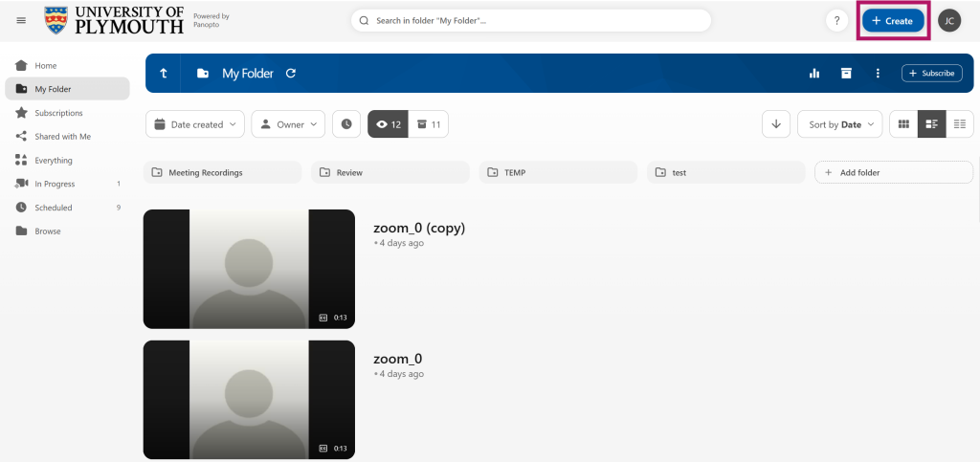Expand the Date created filter

pos(195,124)
